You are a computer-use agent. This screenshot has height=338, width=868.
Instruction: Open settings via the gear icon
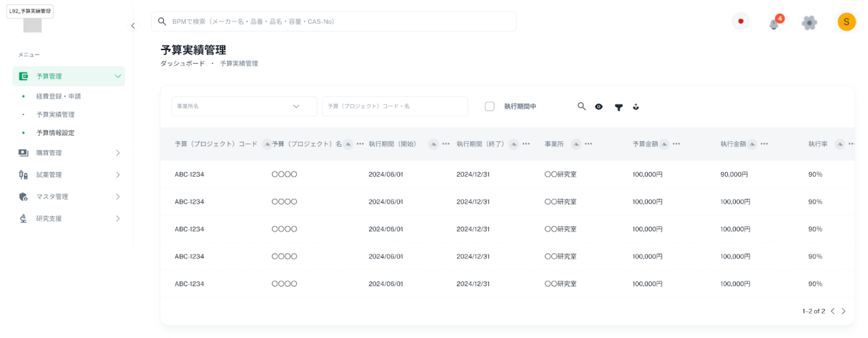pyautogui.click(x=809, y=22)
